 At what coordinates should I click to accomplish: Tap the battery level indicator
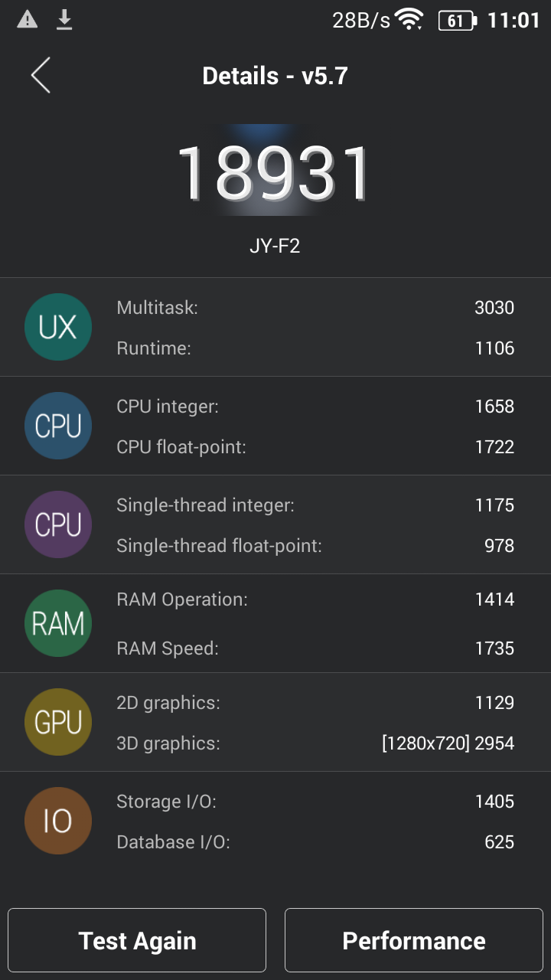click(457, 21)
